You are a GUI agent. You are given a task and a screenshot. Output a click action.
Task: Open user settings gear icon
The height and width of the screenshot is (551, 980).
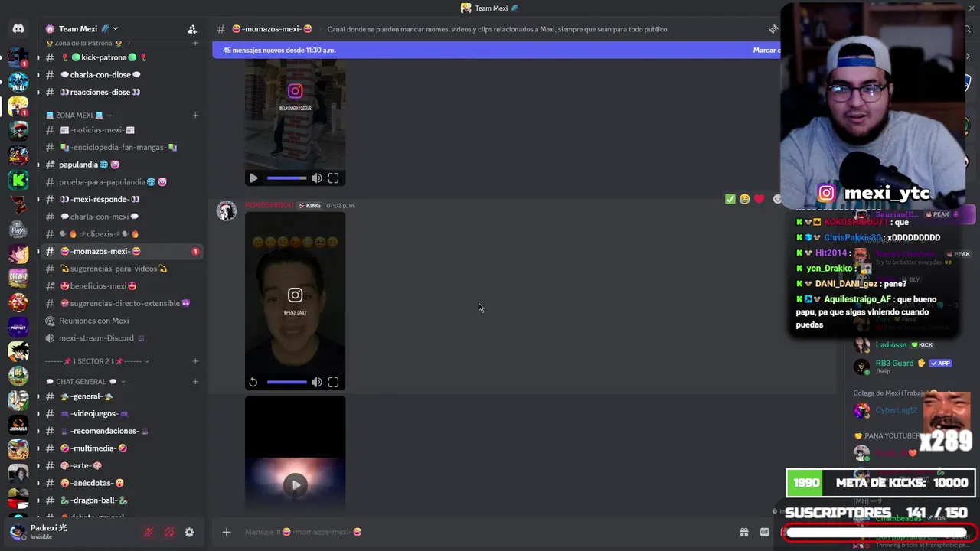point(189,532)
